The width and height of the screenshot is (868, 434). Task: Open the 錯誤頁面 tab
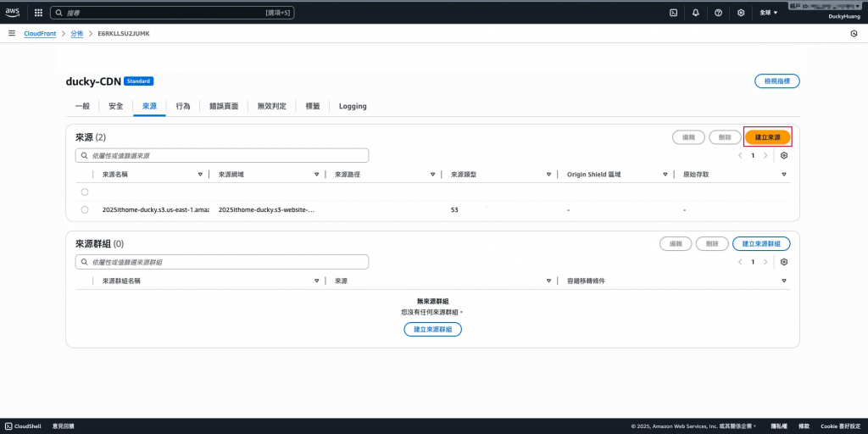[x=224, y=106]
